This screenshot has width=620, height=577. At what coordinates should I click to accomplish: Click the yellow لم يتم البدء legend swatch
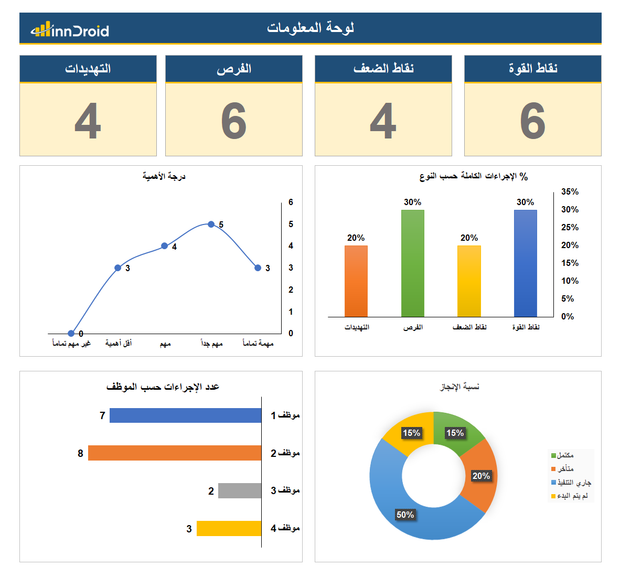(x=553, y=495)
